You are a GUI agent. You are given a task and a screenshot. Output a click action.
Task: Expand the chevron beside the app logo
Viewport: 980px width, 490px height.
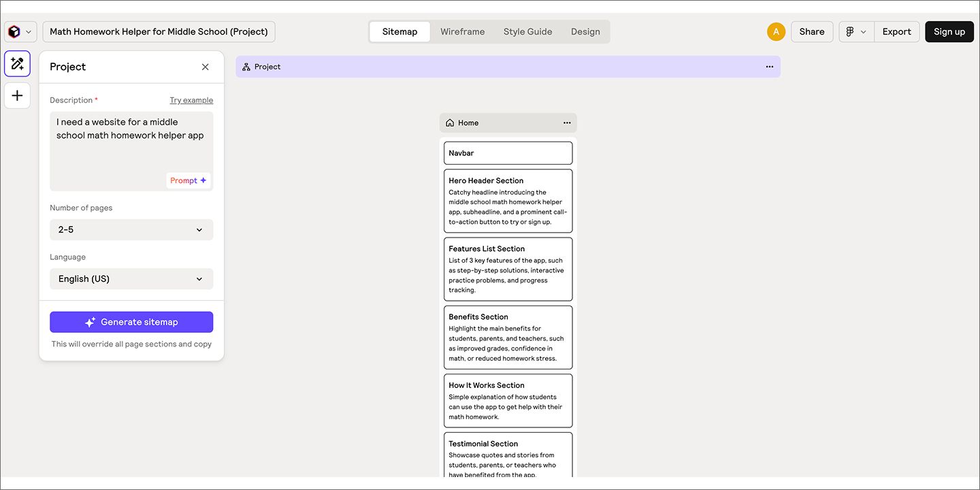click(28, 31)
